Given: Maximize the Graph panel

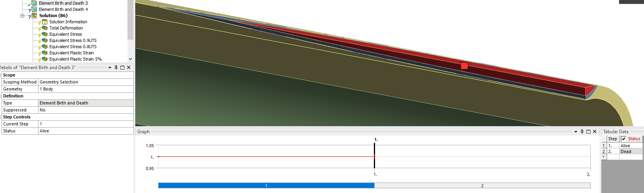Looking at the screenshot, I should click(588, 132).
